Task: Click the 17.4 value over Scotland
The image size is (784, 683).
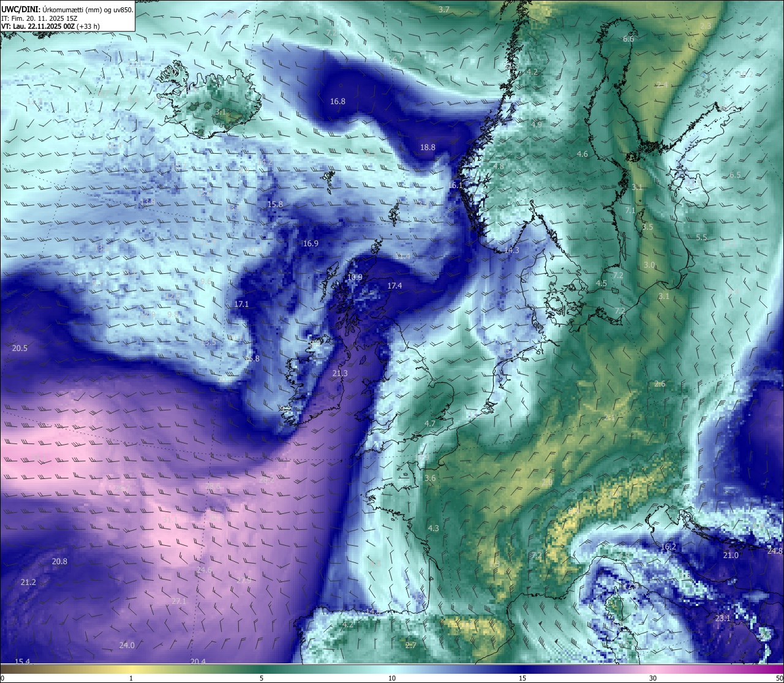Action: [x=394, y=285]
